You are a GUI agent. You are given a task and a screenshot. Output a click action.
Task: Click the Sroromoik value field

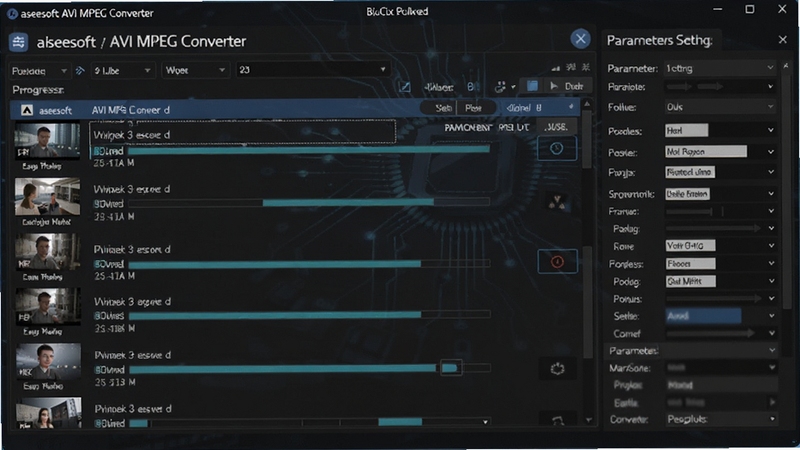tap(687, 194)
